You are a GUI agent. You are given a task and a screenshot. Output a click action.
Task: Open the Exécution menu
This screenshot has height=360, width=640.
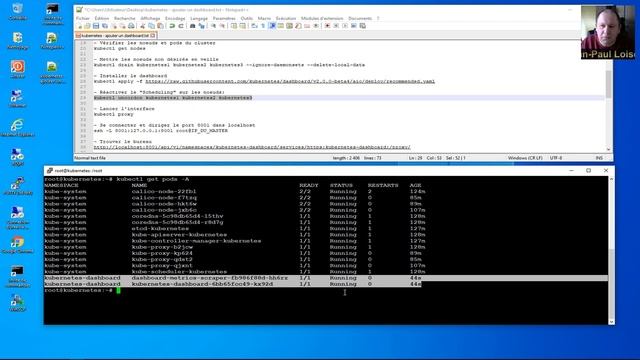pos(286,18)
